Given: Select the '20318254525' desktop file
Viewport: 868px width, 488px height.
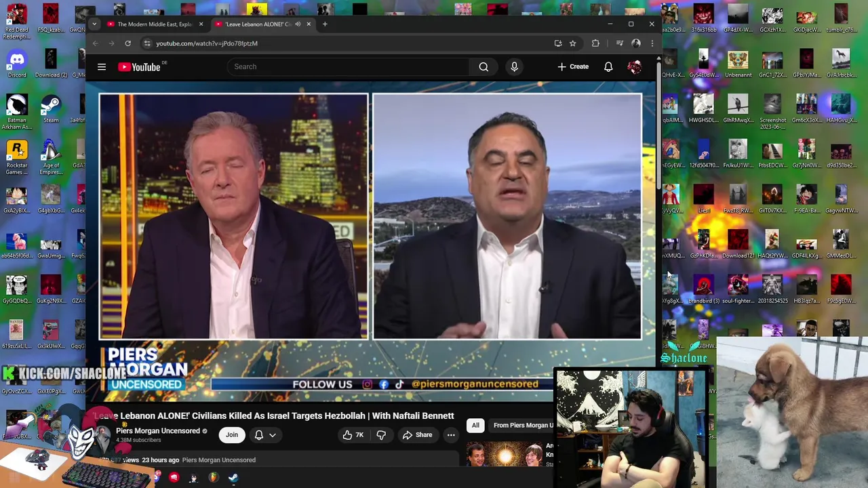Looking at the screenshot, I should click(772, 290).
